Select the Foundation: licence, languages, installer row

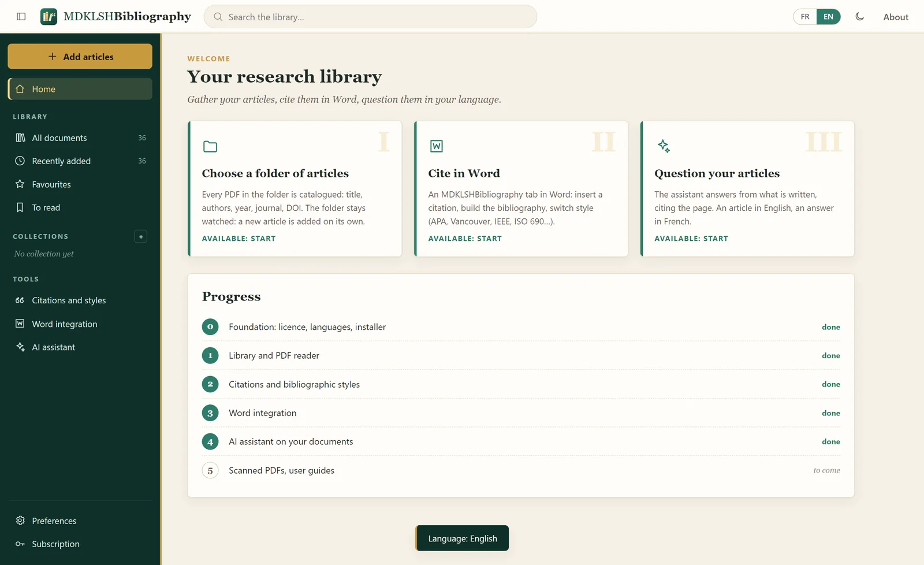(521, 327)
